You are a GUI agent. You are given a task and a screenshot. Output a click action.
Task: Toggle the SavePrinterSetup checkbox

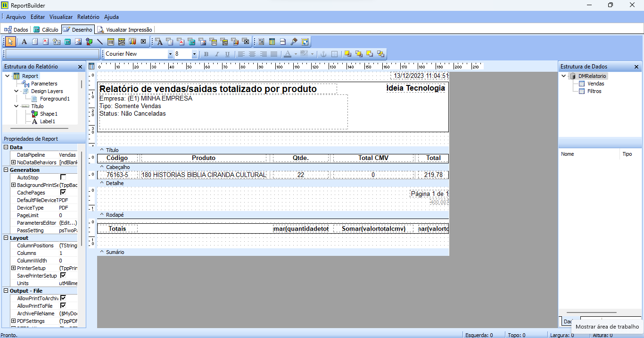point(63,276)
